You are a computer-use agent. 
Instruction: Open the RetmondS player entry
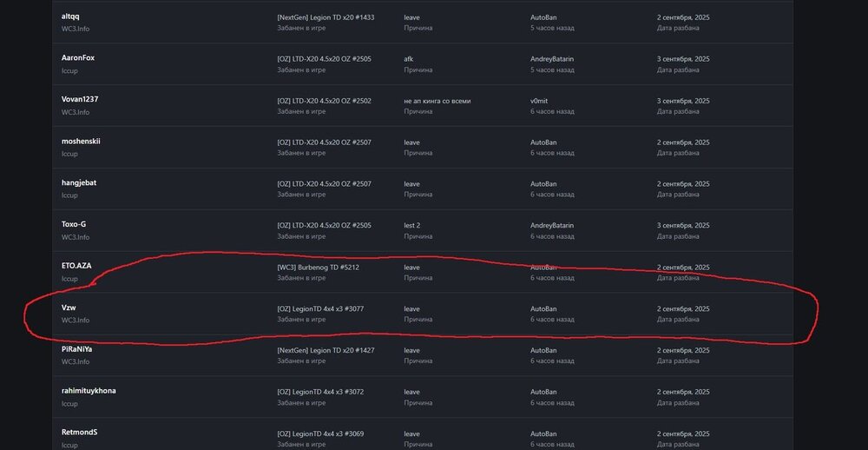(80, 433)
